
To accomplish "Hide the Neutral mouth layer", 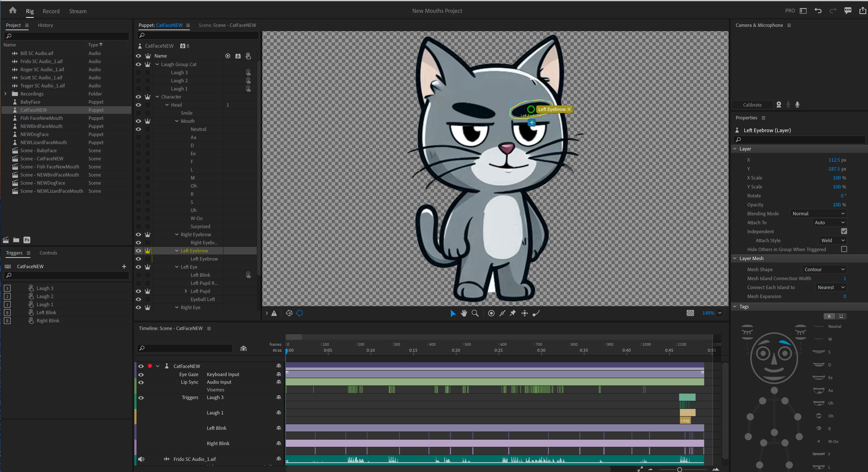I will point(138,129).
